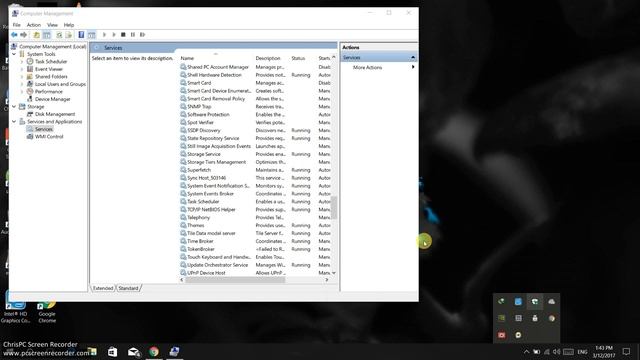Select Computer Management (Local) root node
Screen dimensions: 640x360
52,47
